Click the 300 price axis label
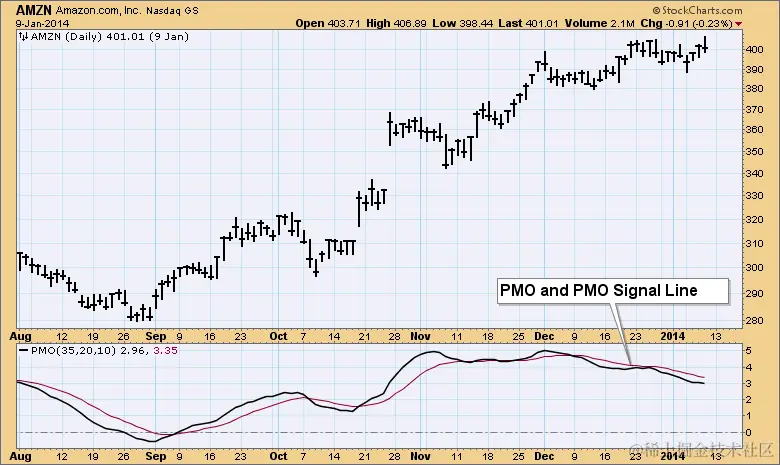 [x=754, y=267]
